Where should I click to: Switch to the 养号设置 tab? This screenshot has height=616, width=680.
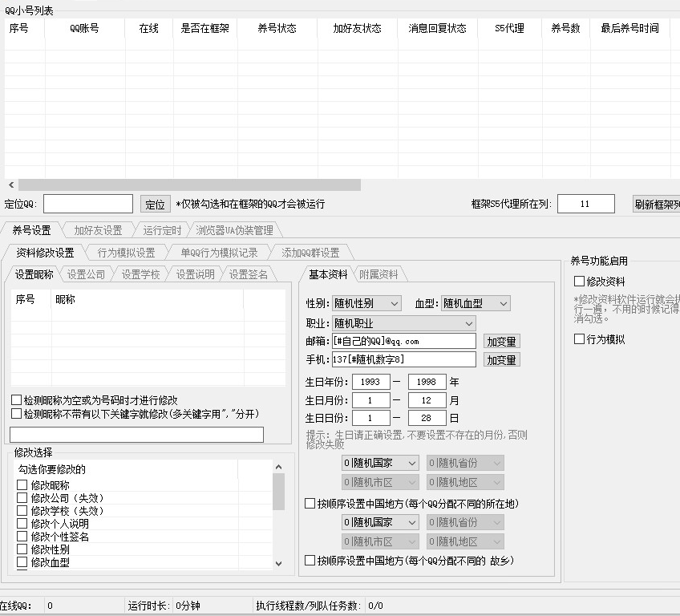click(31, 230)
